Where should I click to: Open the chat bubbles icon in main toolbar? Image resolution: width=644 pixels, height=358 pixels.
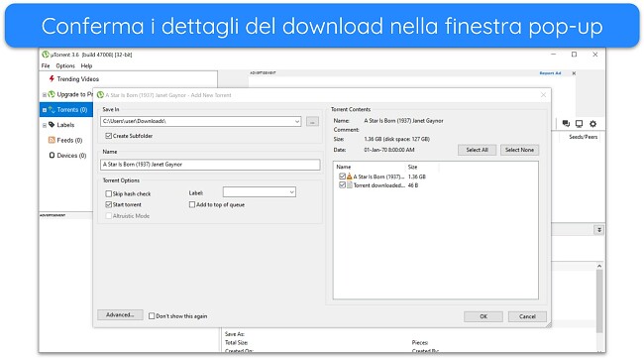point(566,123)
